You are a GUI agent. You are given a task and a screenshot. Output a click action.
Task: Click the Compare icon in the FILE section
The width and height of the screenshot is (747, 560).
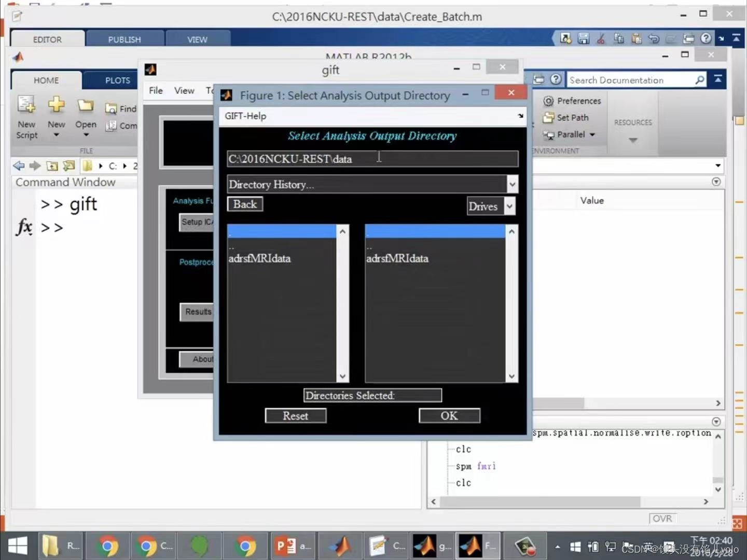(x=110, y=125)
